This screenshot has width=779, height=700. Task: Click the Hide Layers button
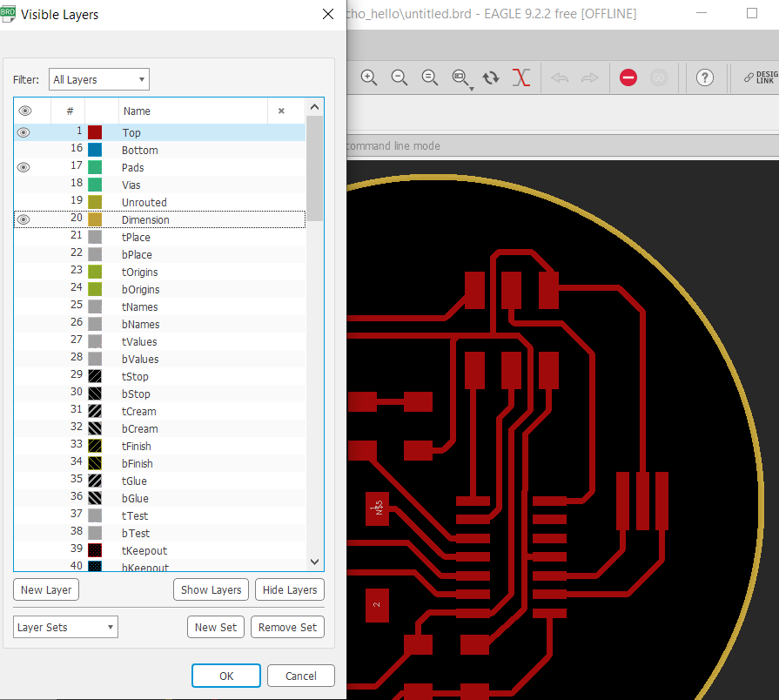(289, 589)
